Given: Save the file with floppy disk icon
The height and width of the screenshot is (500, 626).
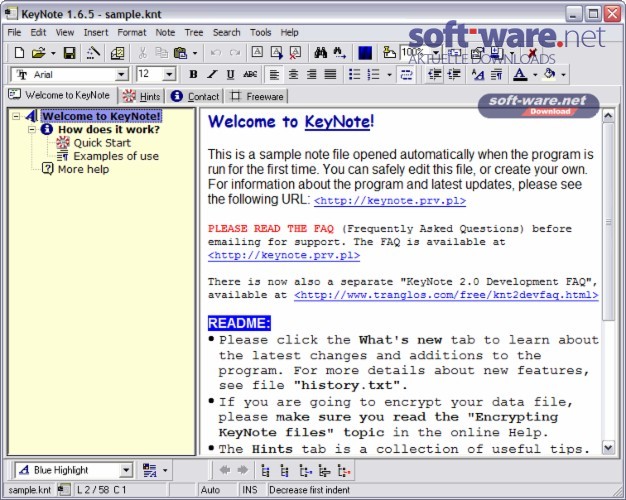Looking at the screenshot, I should tap(69, 53).
